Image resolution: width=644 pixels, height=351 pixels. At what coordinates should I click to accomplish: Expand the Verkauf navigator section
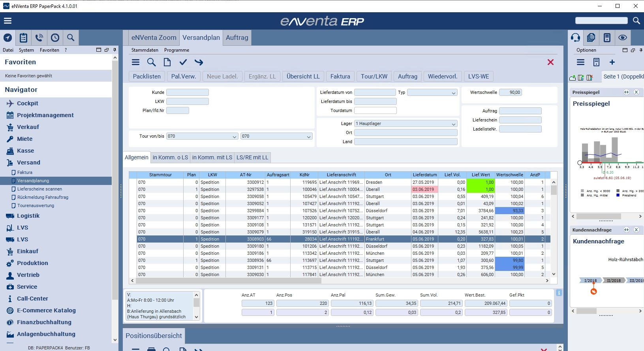pos(28,127)
